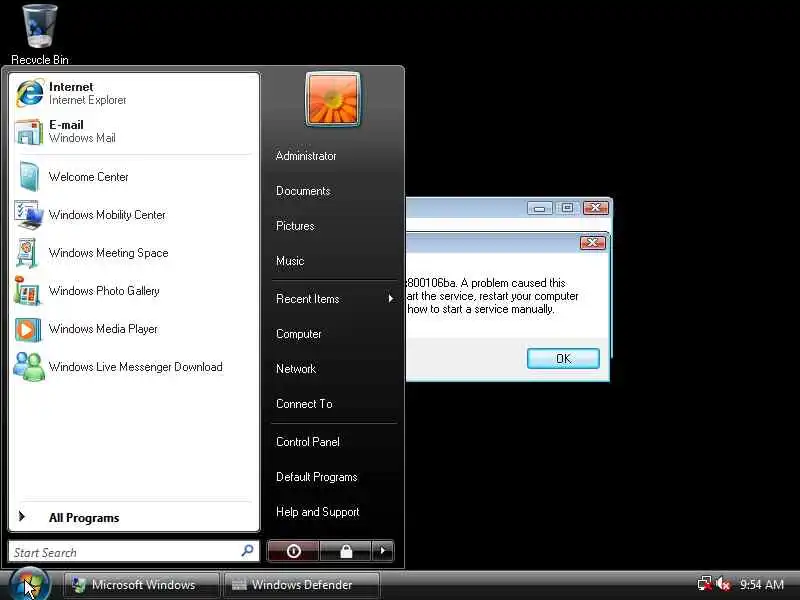
Task: Open Windows Meeting Space icon
Action: 28,253
